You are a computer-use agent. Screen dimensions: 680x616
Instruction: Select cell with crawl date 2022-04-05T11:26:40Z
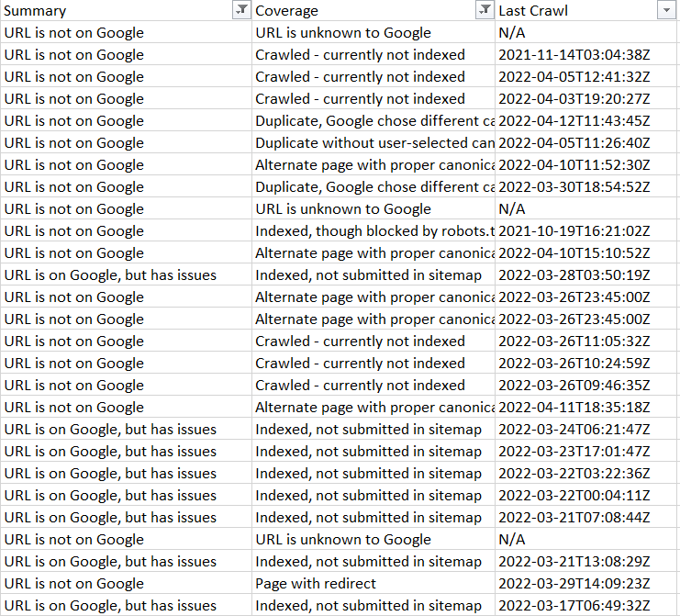[x=585, y=142]
